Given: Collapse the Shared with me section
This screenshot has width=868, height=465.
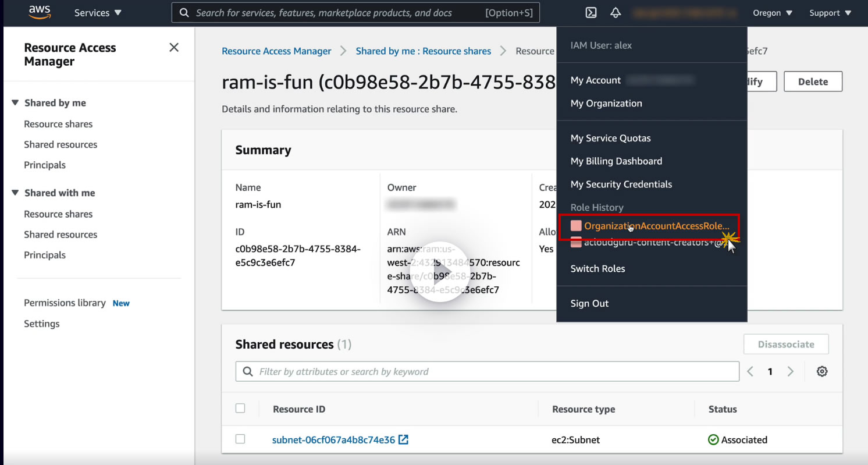Looking at the screenshot, I should pyautogui.click(x=16, y=193).
